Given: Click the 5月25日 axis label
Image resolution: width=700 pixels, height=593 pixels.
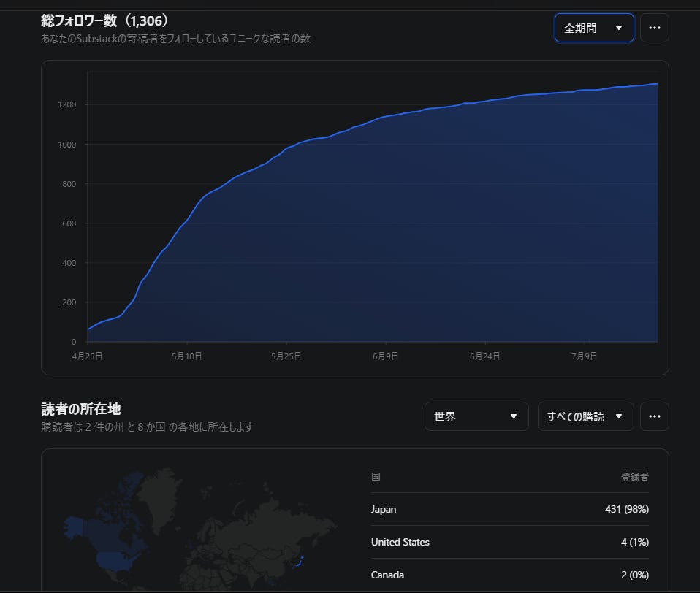Looking at the screenshot, I should [286, 356].
